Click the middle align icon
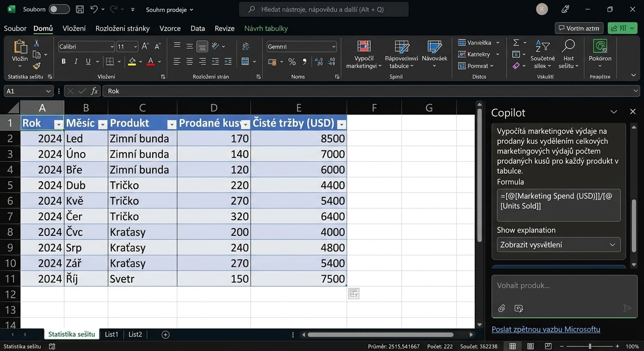Screen dimensions: 644x351 (189, 46)
